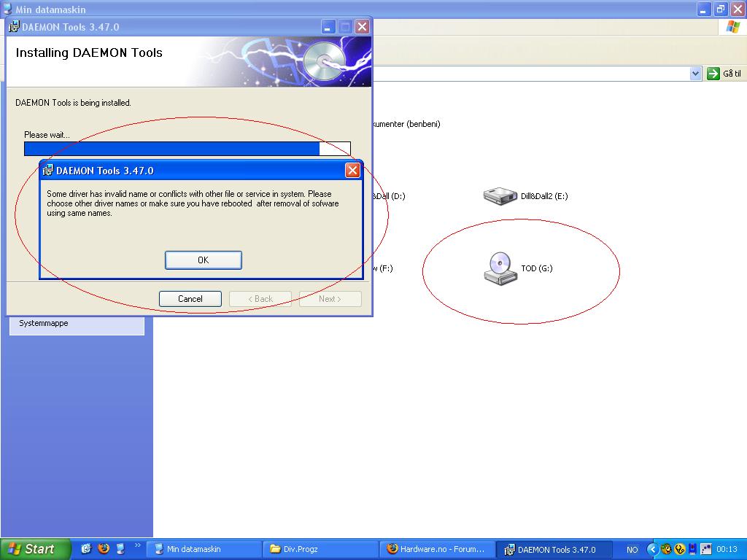
Task: Click OK in the driver conflict dialog
Action: (204, 260)
